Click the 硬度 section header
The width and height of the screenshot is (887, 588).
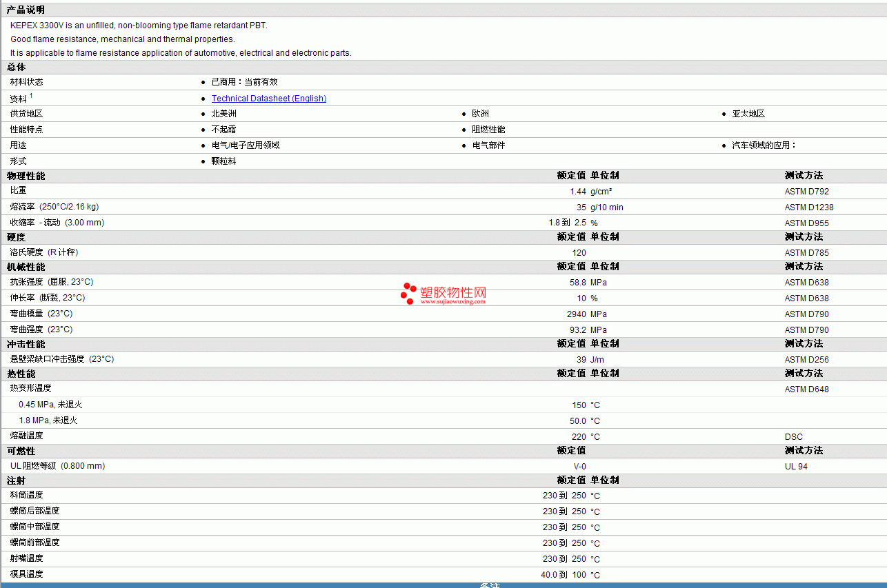17,237
